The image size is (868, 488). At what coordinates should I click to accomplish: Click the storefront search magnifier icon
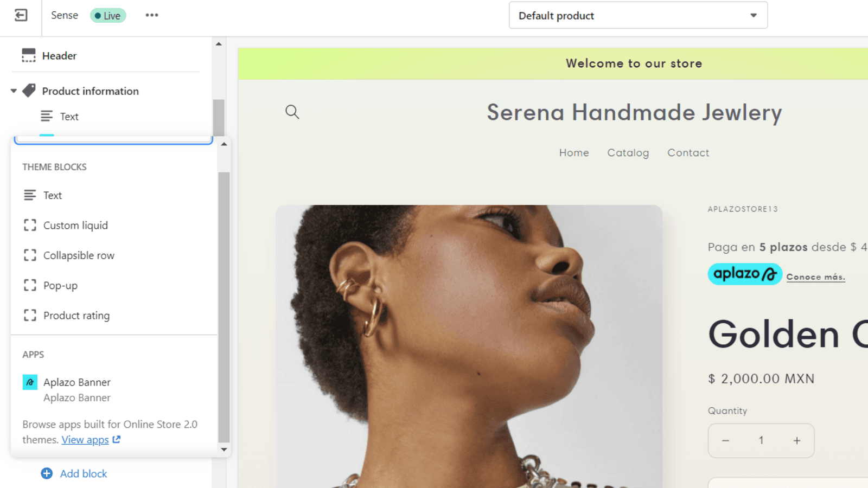pyautogui.click(x=292, y=112)
